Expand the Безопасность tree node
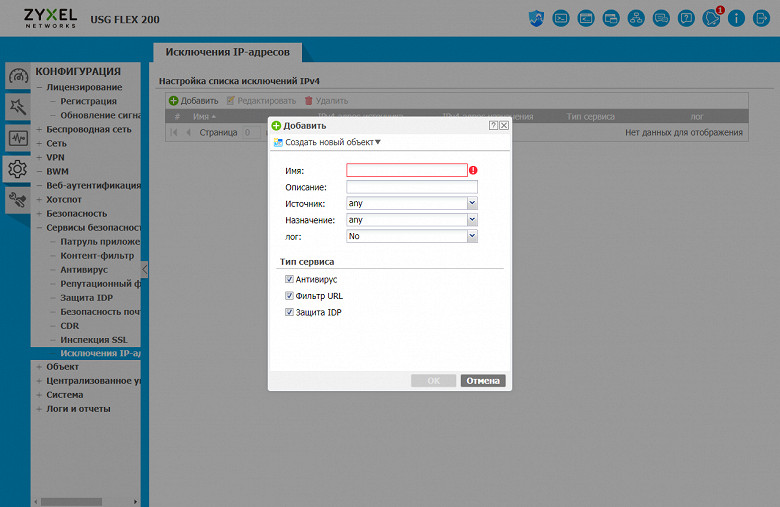Viewport: 780px width, 507px height. click(39, 213)
